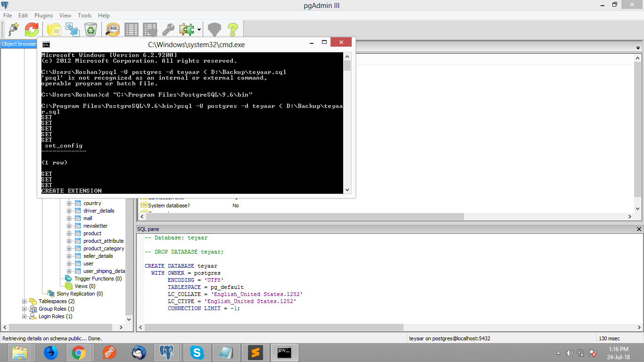Screen dimensions: 644x362
Task: Click Create new object toolbar icon
Action: pyautogui.click(x=72, y=30)
